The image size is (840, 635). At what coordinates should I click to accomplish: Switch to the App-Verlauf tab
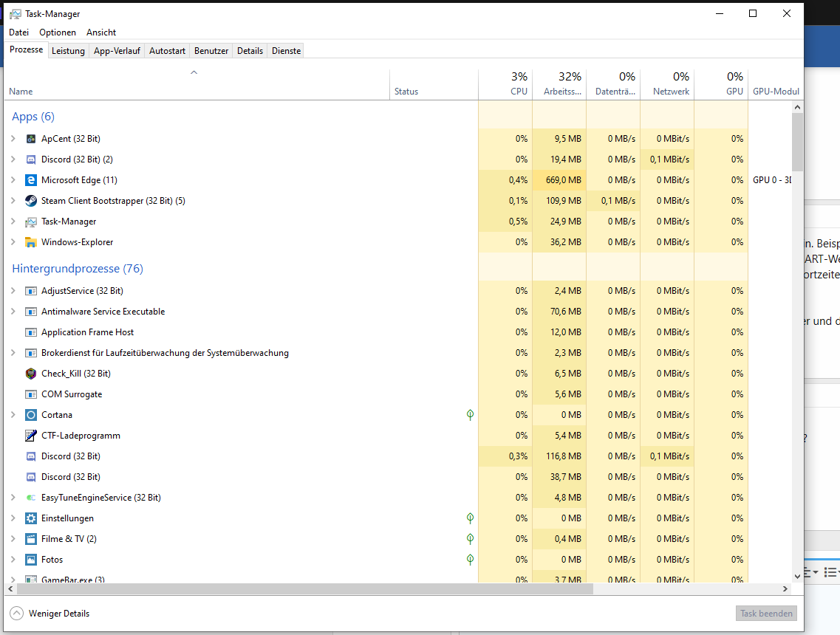pyautogui.click(x=117, y=51)
